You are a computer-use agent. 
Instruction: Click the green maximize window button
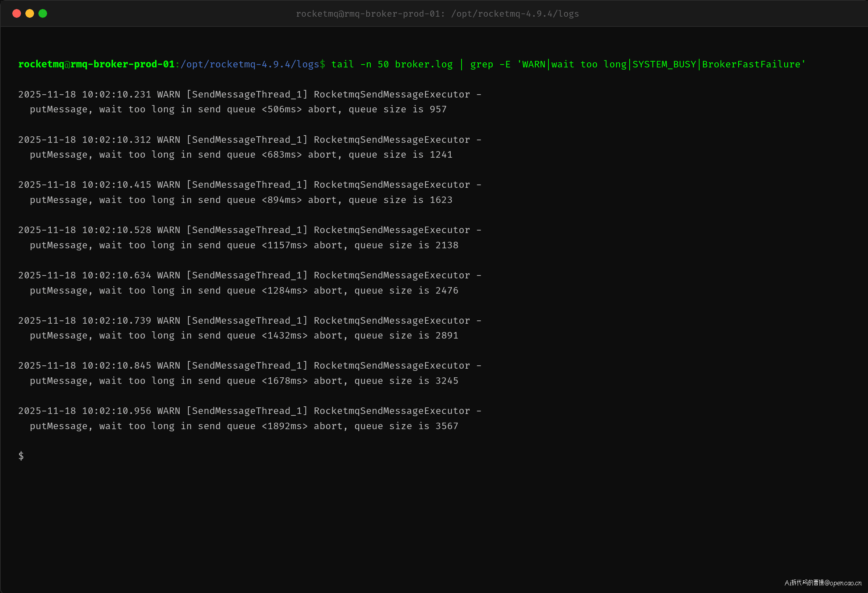43,13
